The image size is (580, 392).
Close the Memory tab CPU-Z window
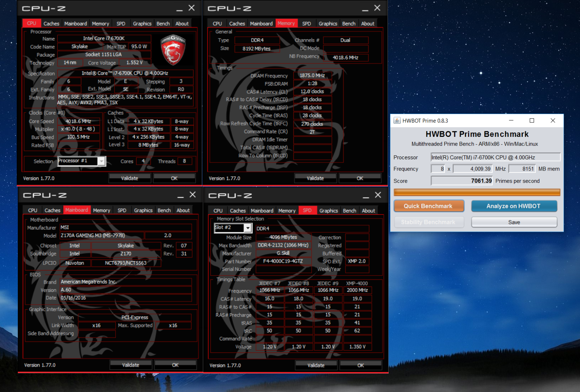coord(377,8)
